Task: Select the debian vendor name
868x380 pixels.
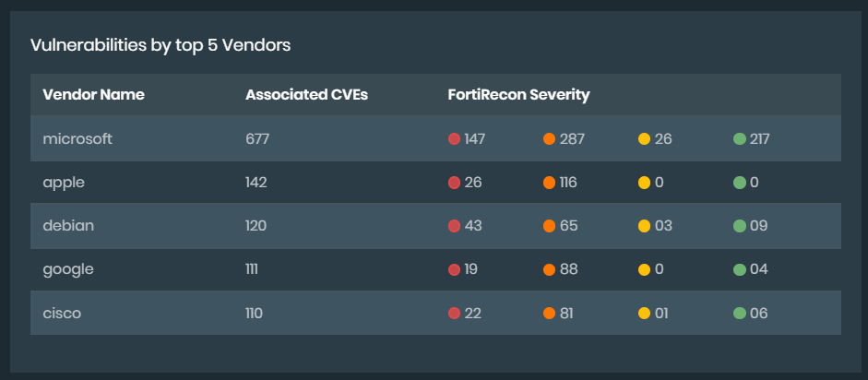Action: point(68,226)
